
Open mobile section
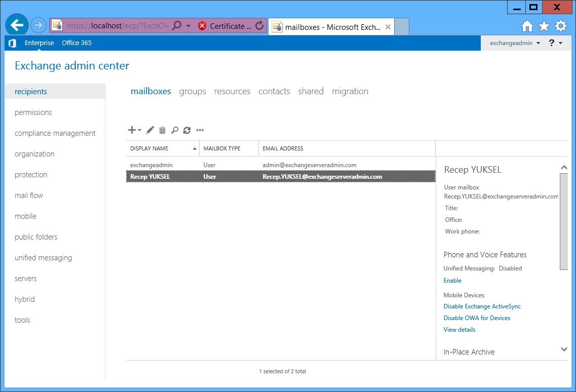25,216
